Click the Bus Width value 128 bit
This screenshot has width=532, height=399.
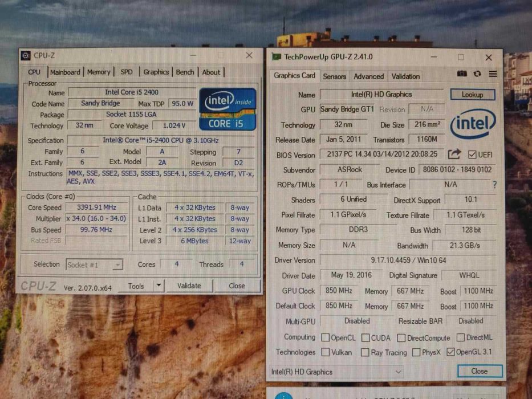471,230
